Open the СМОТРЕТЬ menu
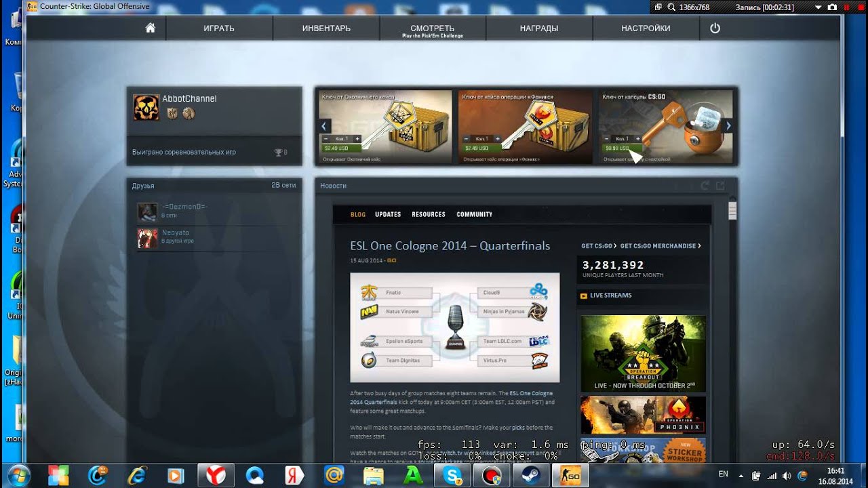868x488 pixels. pyautogui.click(x=433, y=28)
